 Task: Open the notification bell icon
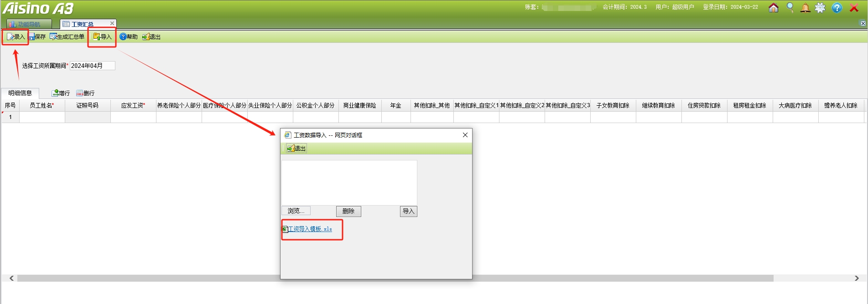(x=806, y=8)
